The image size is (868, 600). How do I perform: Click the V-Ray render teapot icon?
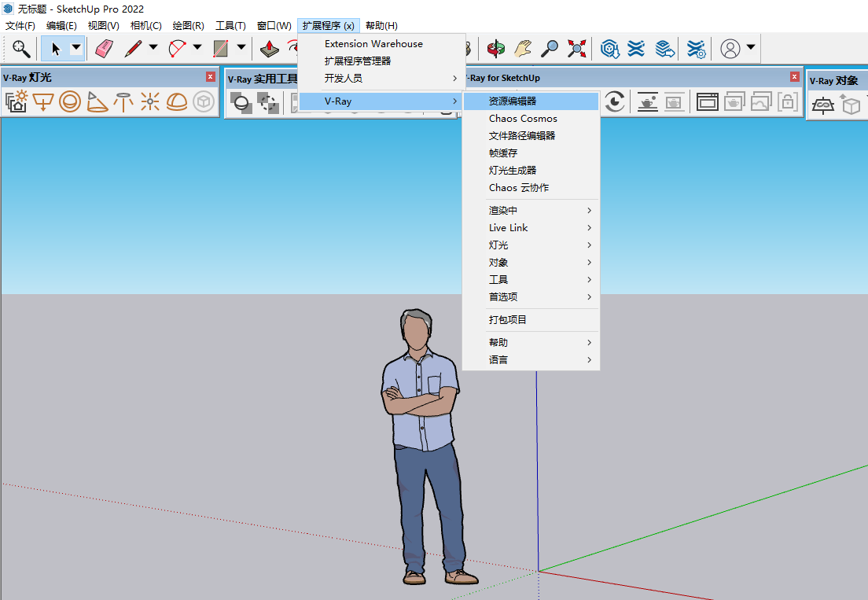647,102
